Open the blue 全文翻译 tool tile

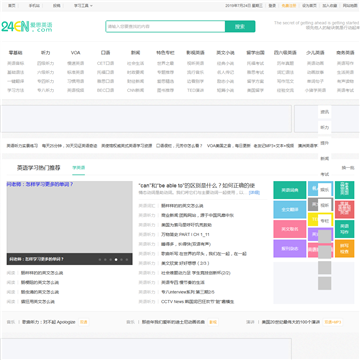coord(290,210)
